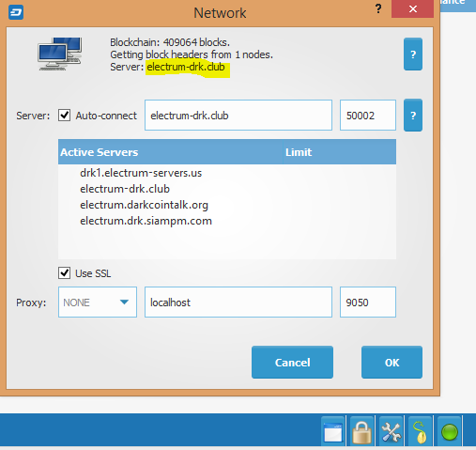Open the Proxy type dropdown showing NONE
Image resolution: width=476 pixels, height=450 pixels.
tap(98, 303)
